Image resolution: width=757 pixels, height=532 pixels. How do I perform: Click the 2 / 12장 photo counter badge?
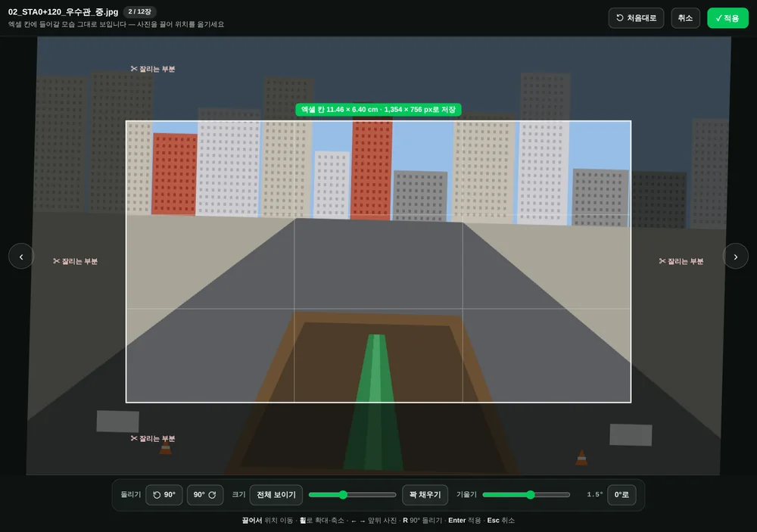click(139, 11)
